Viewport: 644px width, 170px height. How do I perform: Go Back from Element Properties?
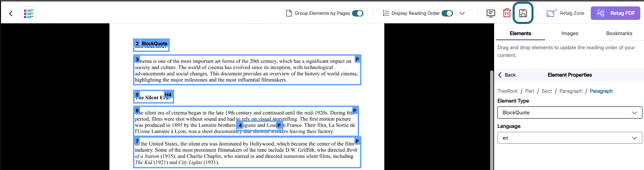coord(507,75)
